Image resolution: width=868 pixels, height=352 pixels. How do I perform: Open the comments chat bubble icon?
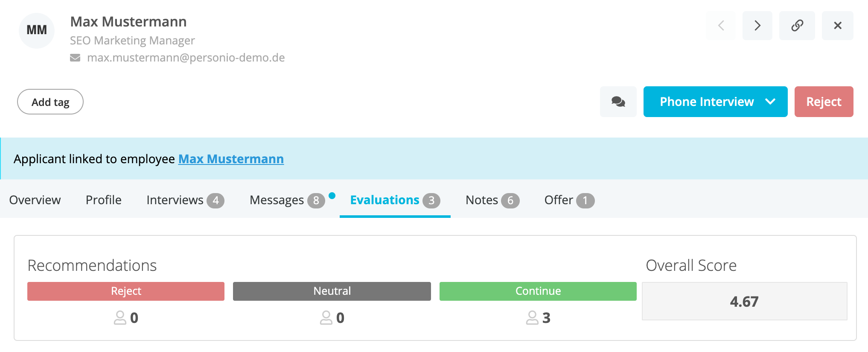click(x=618, y=102)
